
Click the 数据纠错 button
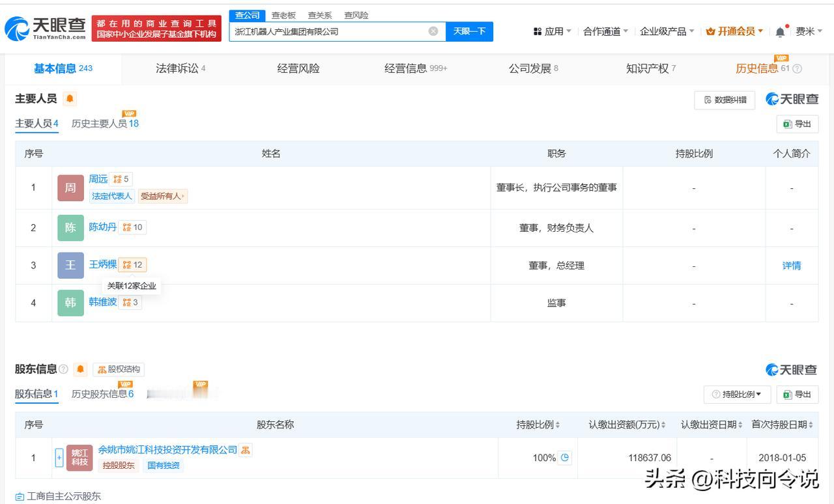725,100
